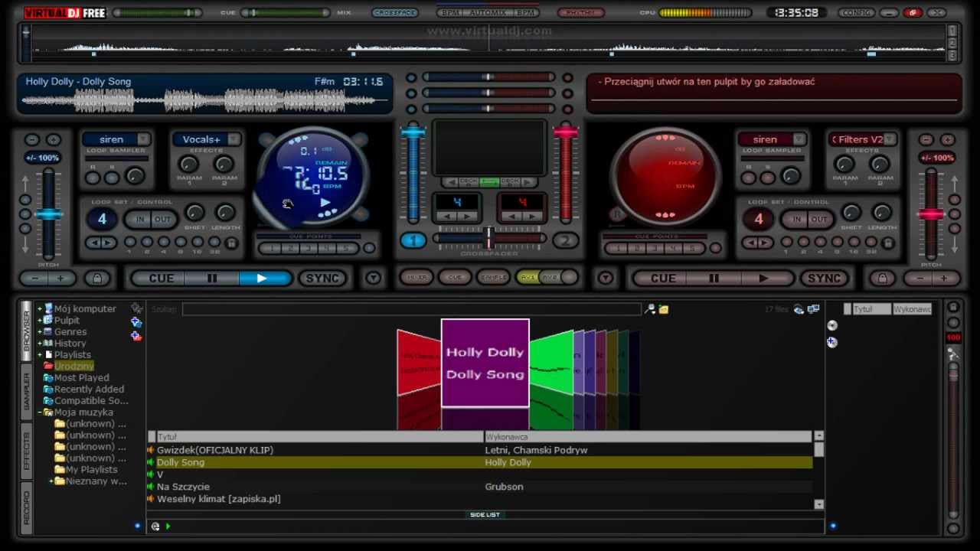This screenshot has height=551, width=980.
Task: Select the Gwizdek(OFICJALNY KLIP) track
Action: click(479, 450)
